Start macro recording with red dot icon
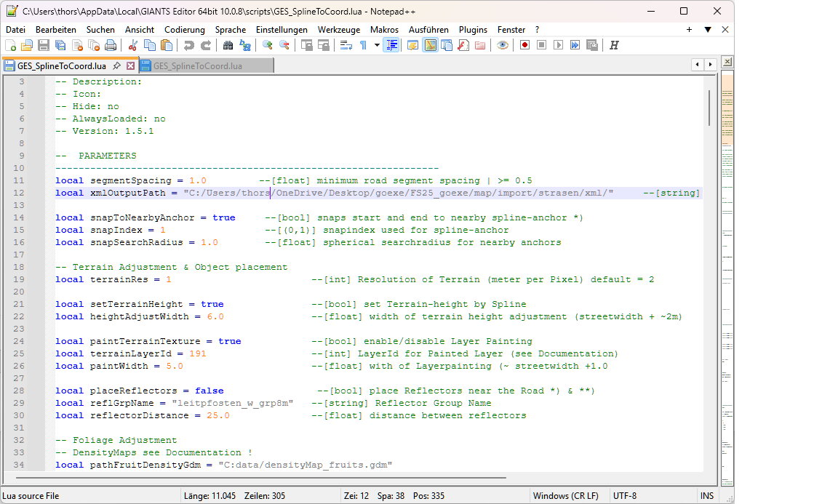 click(524, 45)
